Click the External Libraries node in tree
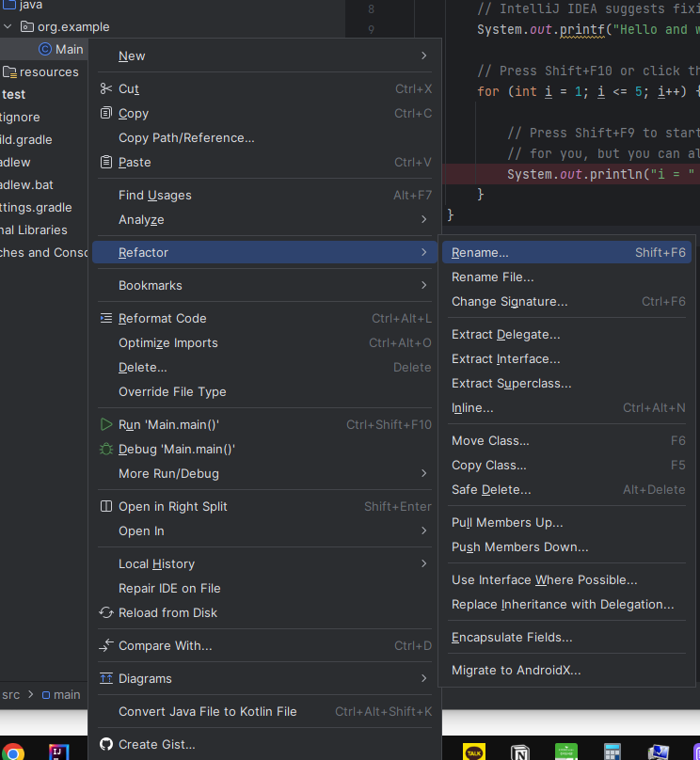 pos(34,230)
